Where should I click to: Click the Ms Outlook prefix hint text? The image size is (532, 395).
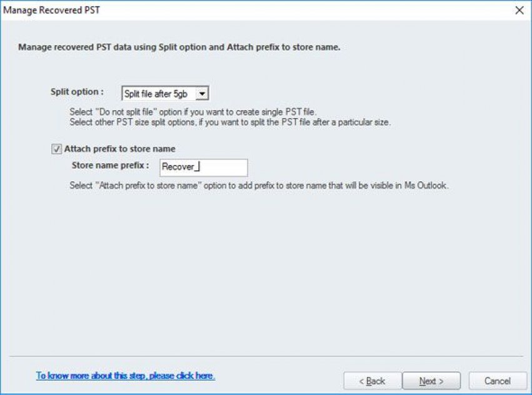259,186
